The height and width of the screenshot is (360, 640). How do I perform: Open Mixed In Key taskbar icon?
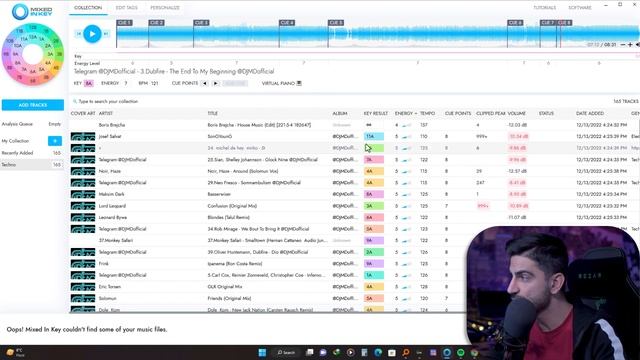coord(447,352)
